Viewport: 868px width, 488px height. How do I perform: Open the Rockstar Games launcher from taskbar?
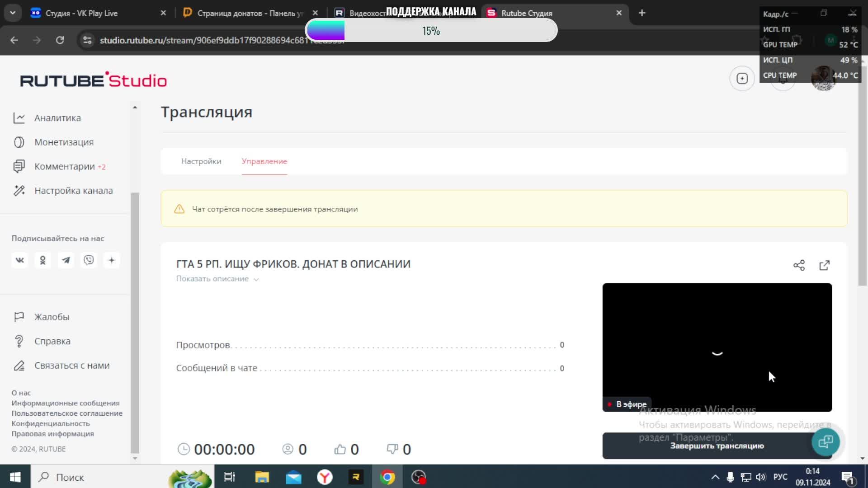pyautogui.click(x=356, y=477)
